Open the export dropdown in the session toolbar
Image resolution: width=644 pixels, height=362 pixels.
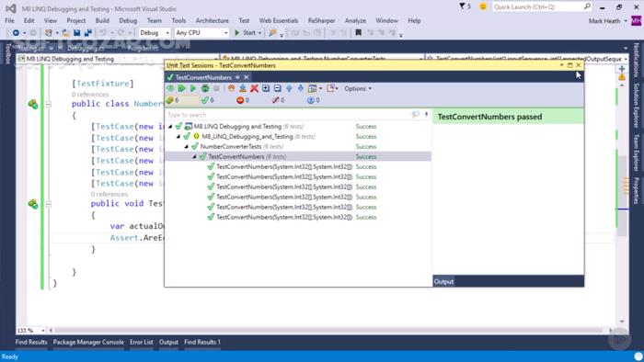333,88
